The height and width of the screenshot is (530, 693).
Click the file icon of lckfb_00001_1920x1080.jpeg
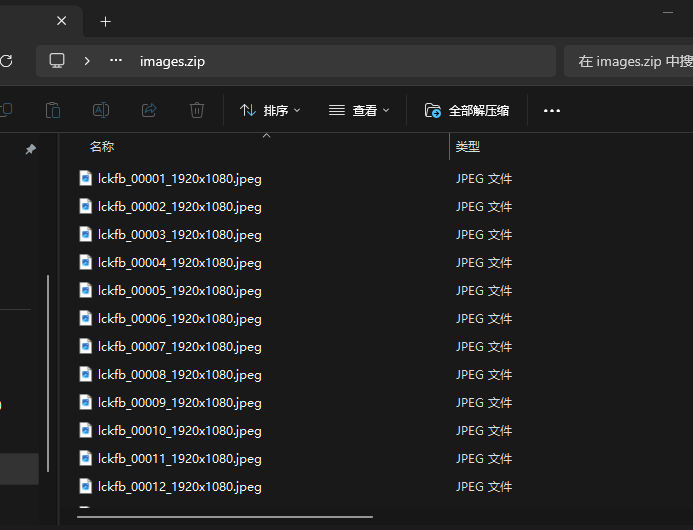point(86,179)
